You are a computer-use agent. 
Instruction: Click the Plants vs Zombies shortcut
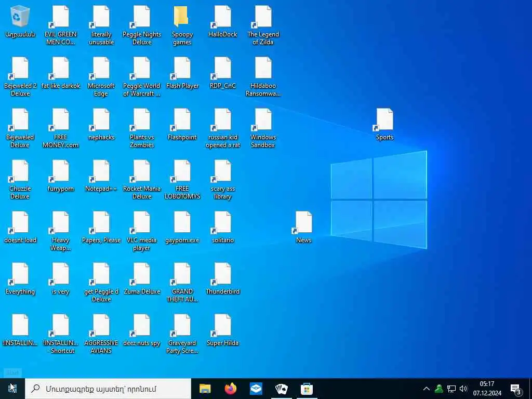point(142,128)
